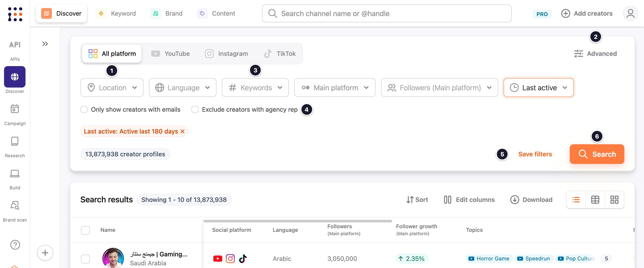Click the Download button

[531, 200]
